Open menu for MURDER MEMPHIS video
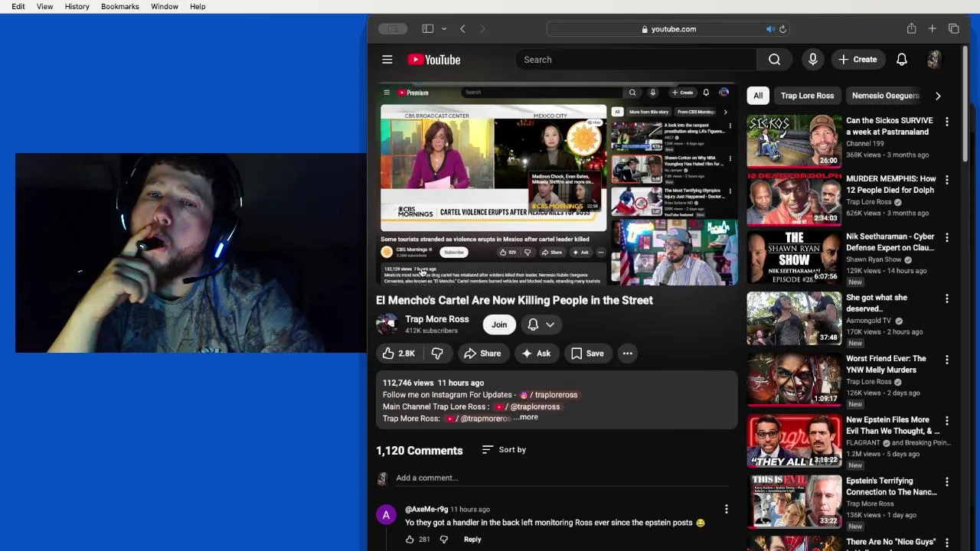This screenshot has height=551, width=980. pyautogui.click(x=947, y=180)
